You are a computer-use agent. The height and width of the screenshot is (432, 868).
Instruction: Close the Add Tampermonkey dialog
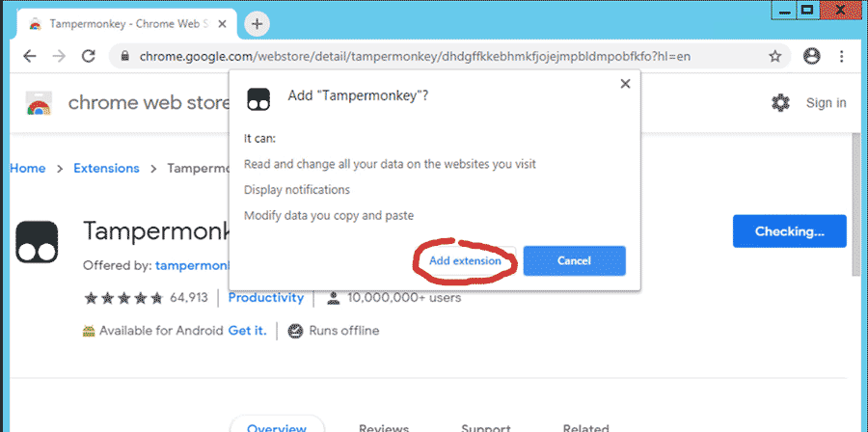[x=625, y=84]
